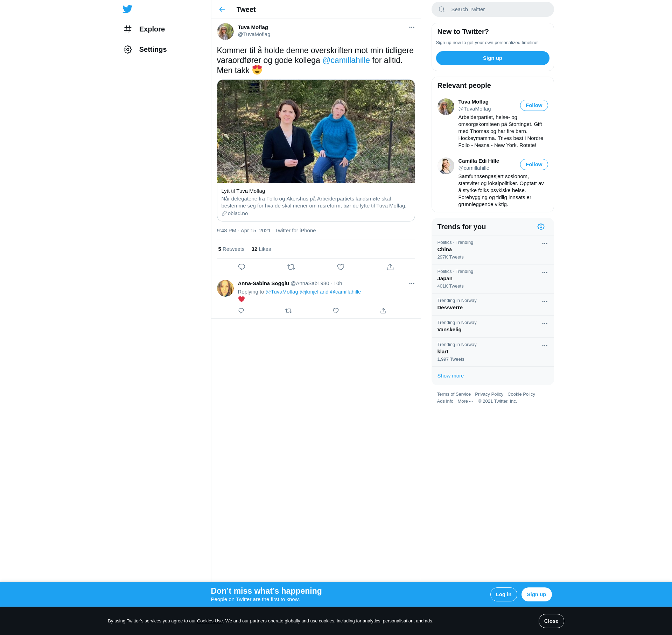Click the Twitter bird logo

point(127,9)
